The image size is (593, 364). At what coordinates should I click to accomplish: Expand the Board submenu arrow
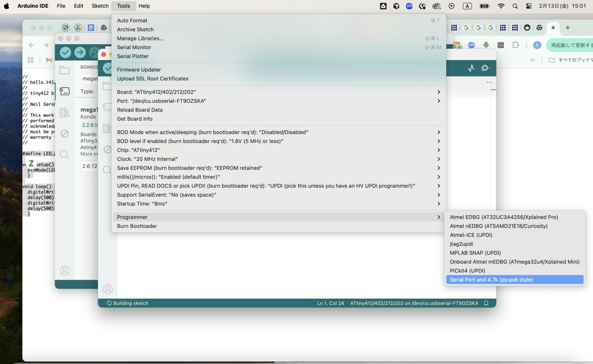click(x=439, y=92)
